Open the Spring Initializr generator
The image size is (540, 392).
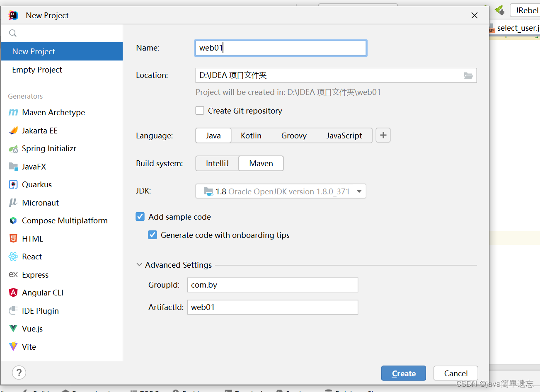pos(48,148)
